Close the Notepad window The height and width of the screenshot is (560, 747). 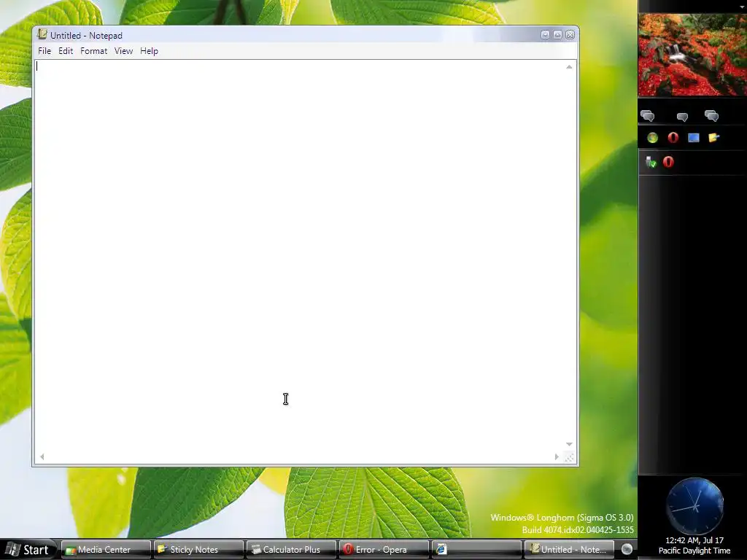coord(570,35)
